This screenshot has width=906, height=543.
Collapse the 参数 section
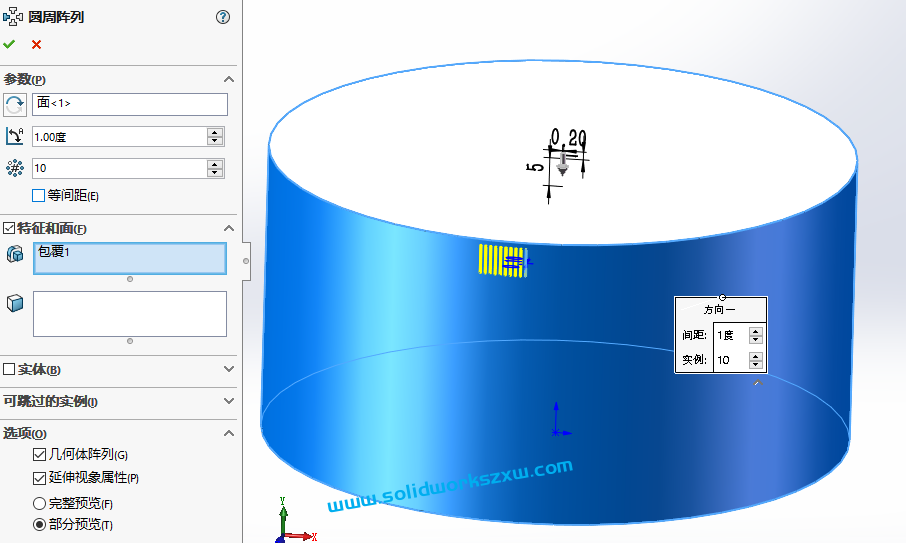point(228,79)
